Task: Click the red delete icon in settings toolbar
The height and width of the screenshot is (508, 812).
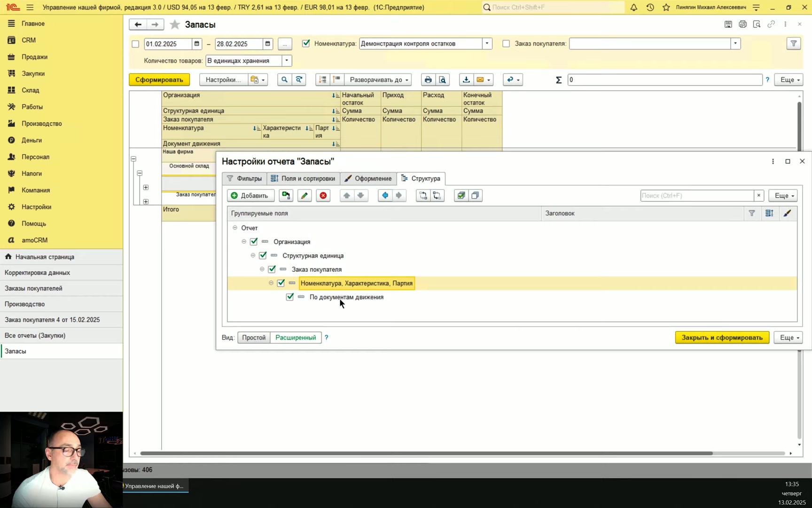Action: [323, 196]
